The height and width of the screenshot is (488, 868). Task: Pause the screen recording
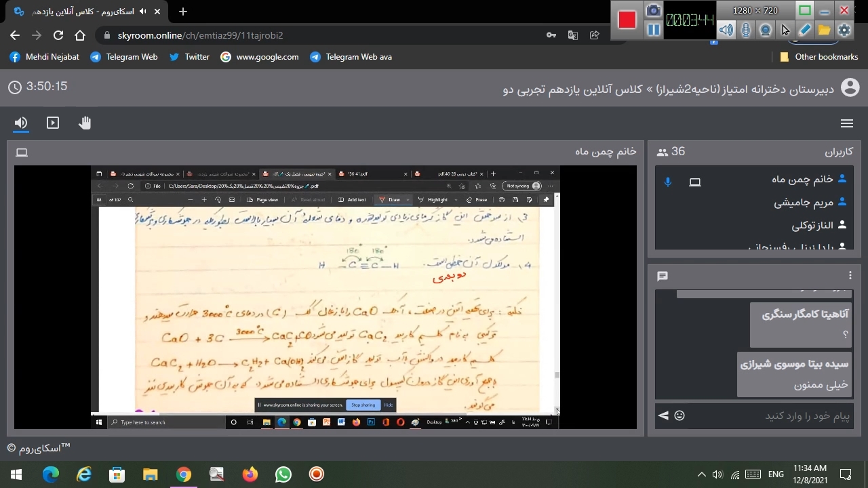coord(653,30)
